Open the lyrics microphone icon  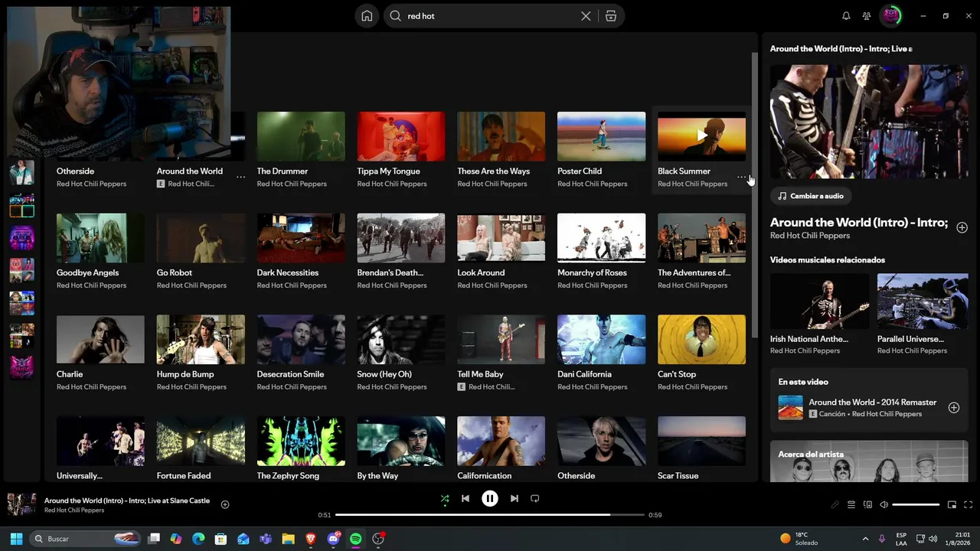pos(835,505)
